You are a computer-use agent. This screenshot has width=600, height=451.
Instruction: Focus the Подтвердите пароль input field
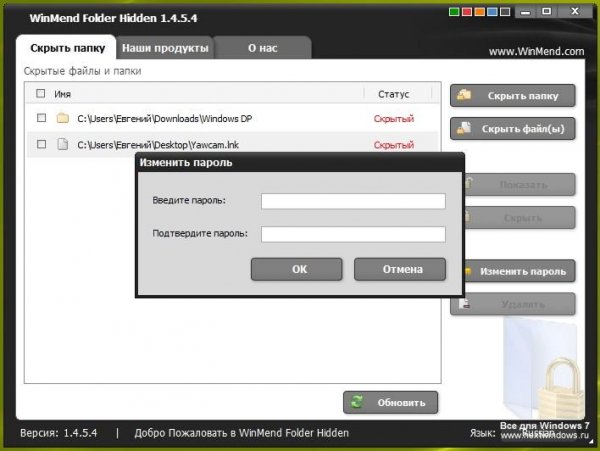pyautogui.click(x=353, y=234)
